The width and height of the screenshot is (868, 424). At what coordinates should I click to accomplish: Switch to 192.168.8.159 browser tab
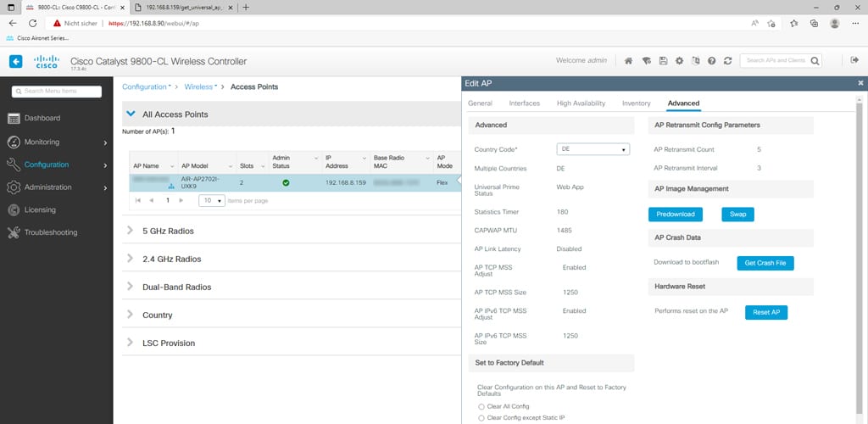(186, 8)
